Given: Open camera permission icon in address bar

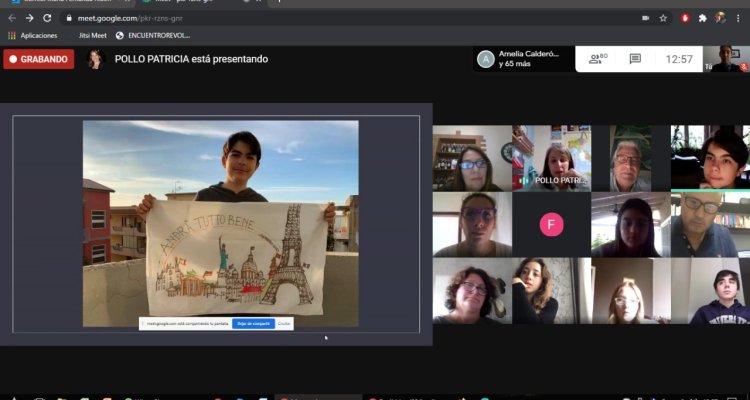Looking at the screenshot, I should click(645, 18).
